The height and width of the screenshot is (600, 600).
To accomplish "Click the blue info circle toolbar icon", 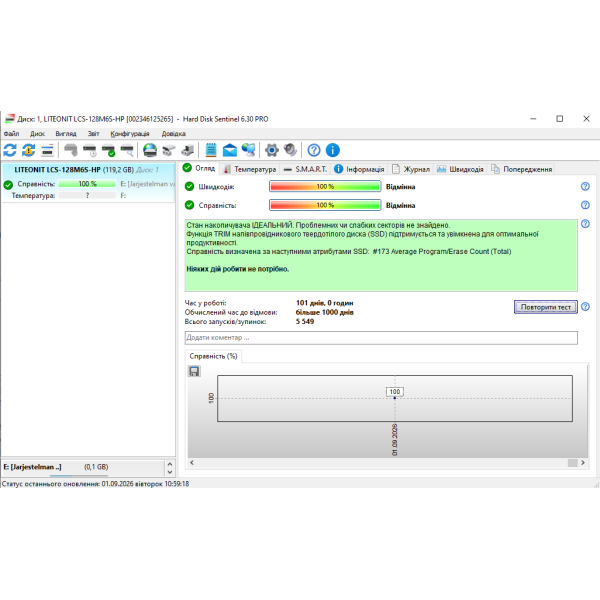I will [x=333, y=150].
